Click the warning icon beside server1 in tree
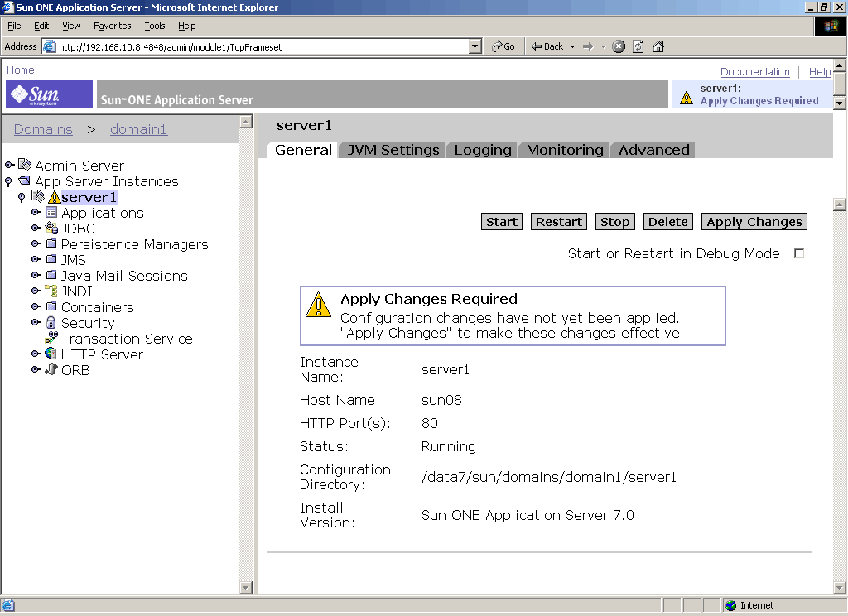 coord(54,197)
